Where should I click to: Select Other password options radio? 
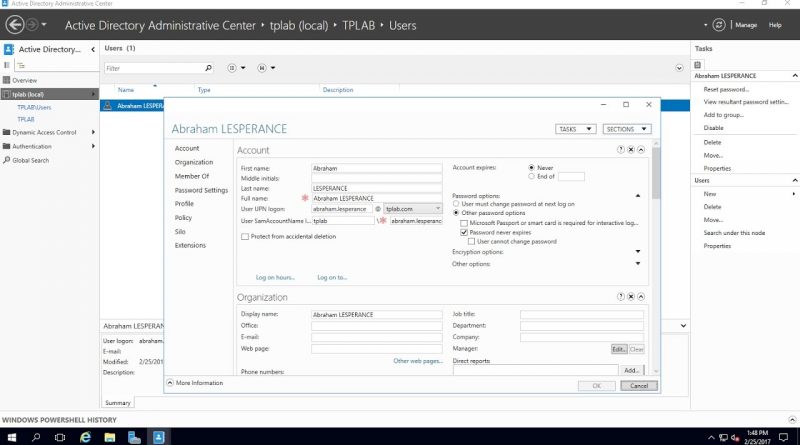coord(456,213)
